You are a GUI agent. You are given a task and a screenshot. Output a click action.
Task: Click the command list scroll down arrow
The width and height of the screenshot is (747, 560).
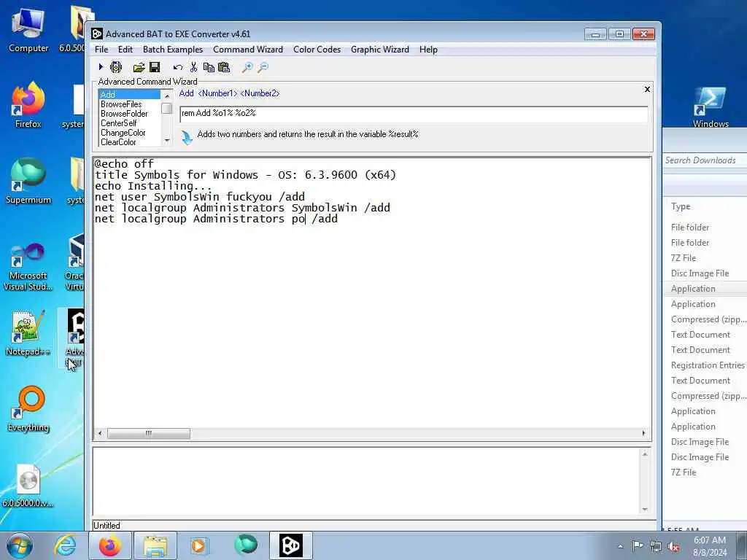167,141
